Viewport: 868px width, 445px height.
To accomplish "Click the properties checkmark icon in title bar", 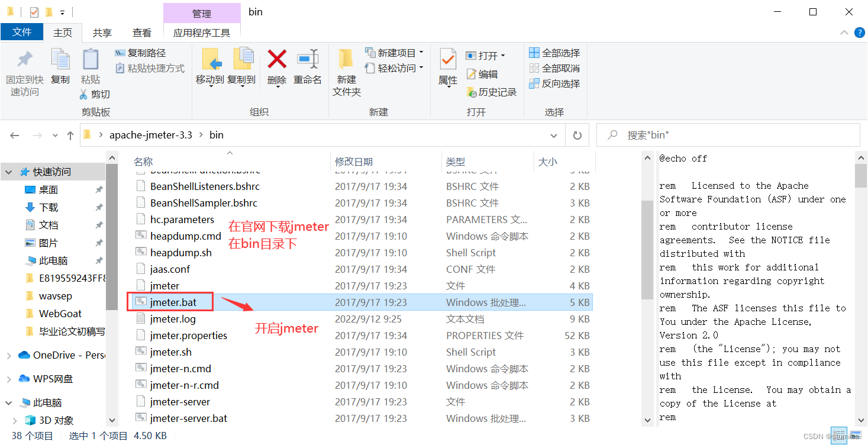I will [x=34, y=12].
